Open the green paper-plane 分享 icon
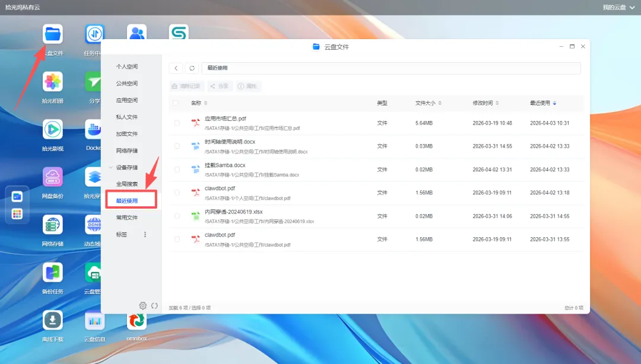Viewport: 641px width, 364px height. pos(93,82)
